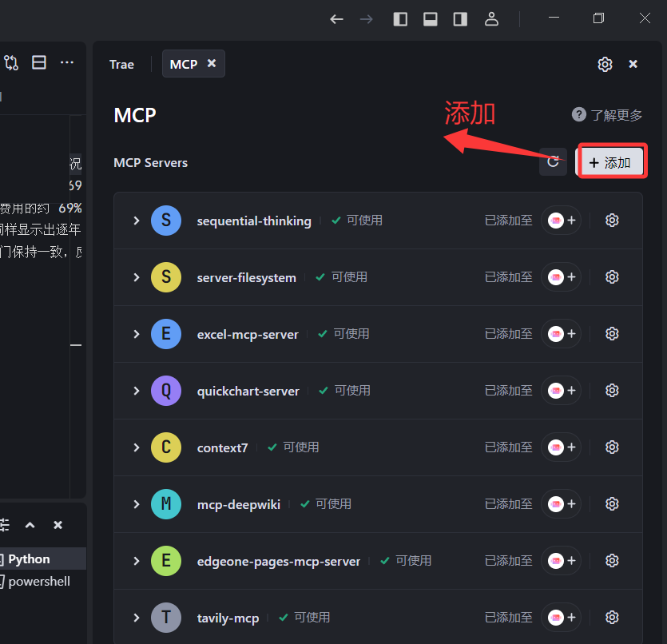The height and width of the screenshot is (644, 667).
Task: Toggle the bottom panel layout icon
Action: tap(430, 19)
